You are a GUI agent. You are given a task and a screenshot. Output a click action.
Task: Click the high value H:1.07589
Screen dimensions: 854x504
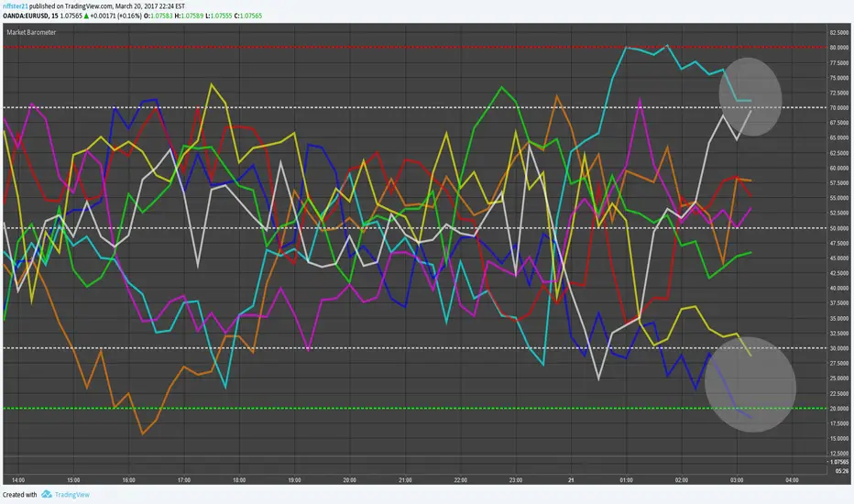(189, 16)
